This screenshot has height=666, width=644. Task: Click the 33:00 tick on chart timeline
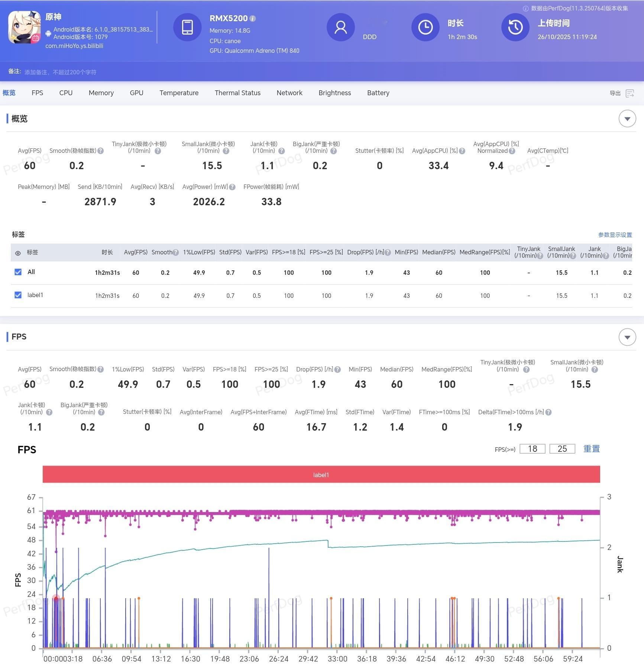337,659
